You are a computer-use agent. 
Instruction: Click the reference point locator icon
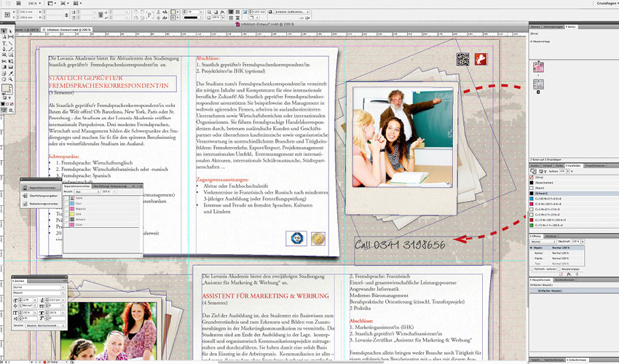point(7,15)
